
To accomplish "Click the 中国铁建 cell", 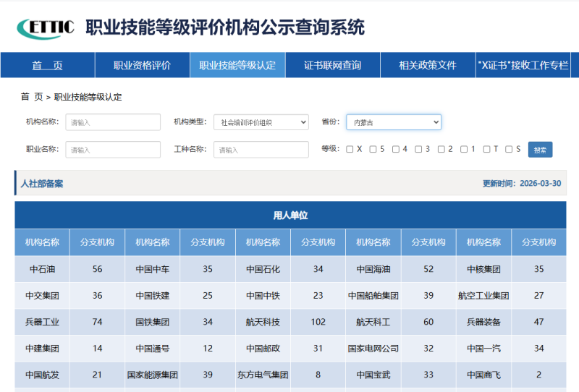I will pyautogui.click(x=153, y=296).
